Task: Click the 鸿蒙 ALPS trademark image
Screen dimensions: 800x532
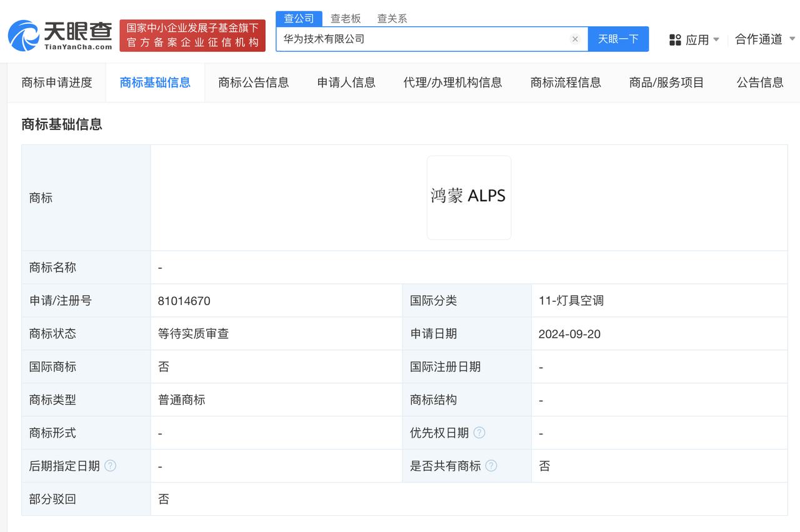Action: (x=469, y=198)
